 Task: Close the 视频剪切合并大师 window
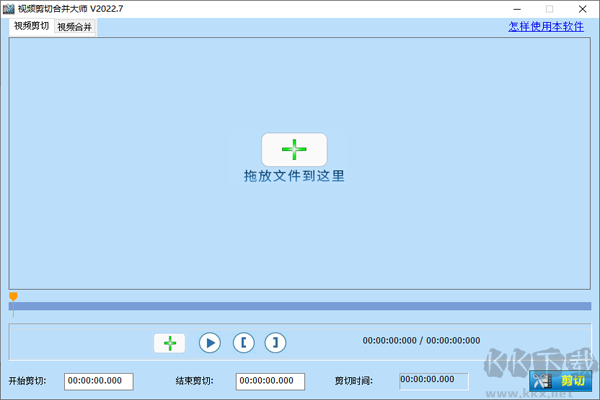[x=582, y=9]
